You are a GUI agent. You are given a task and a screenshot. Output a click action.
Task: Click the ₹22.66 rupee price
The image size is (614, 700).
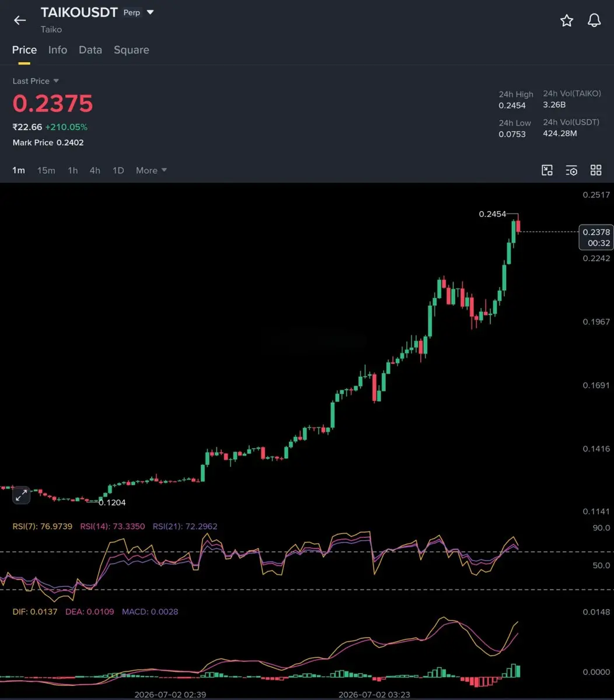pyautogui.click(x=27, y=127)
